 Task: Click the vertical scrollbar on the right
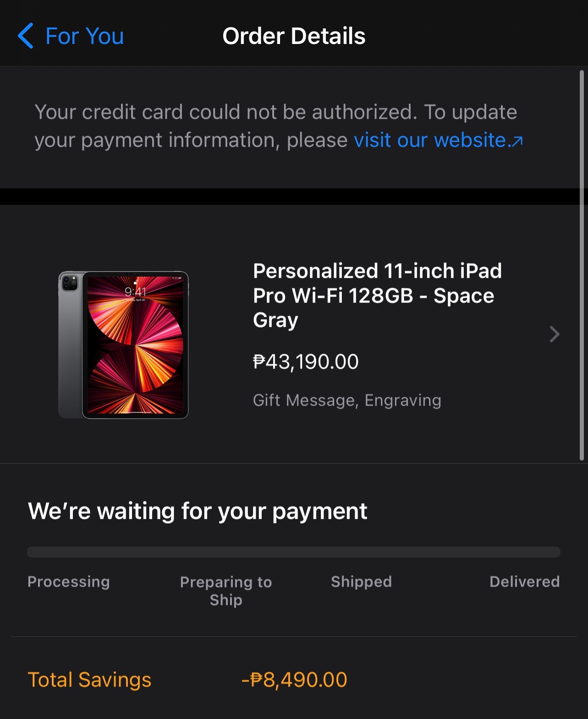(x=582, y=265)
